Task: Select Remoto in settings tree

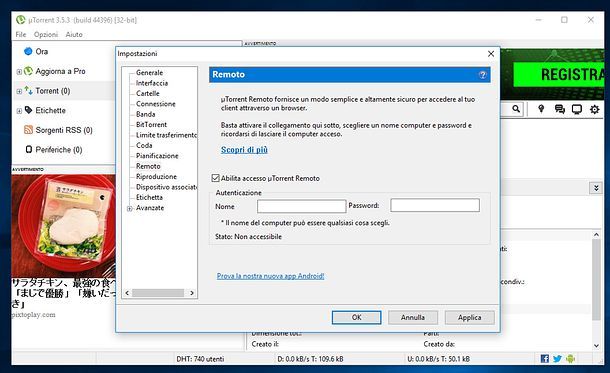Action: (x=148, y=166)
